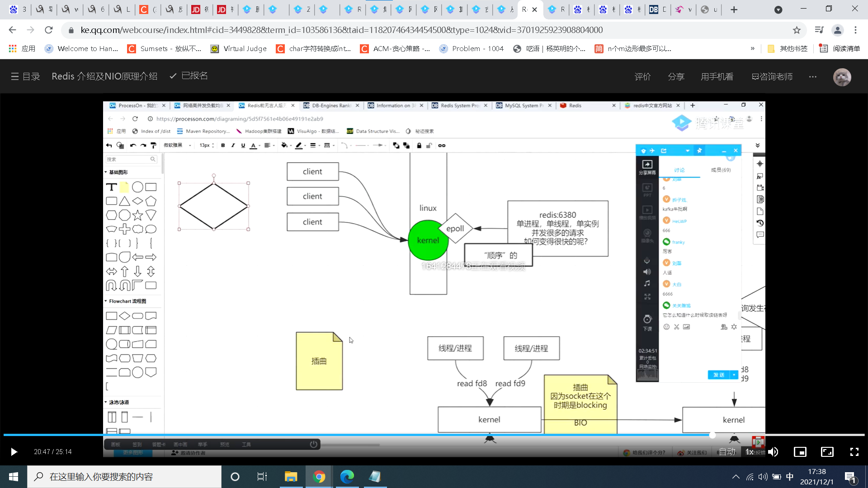
Task: Switch to the globe icon tab labeled u
Action: click(x=709, y=9)
